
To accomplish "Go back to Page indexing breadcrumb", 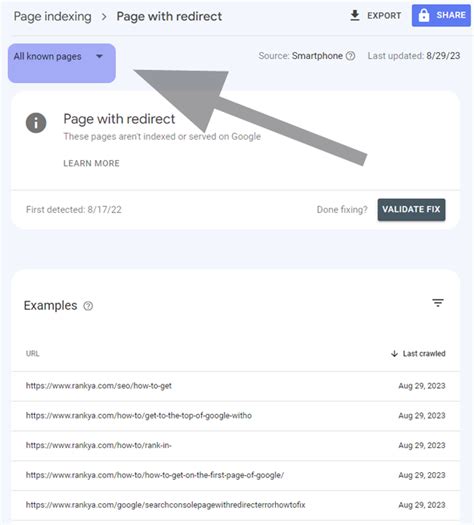I will (53, 16).
